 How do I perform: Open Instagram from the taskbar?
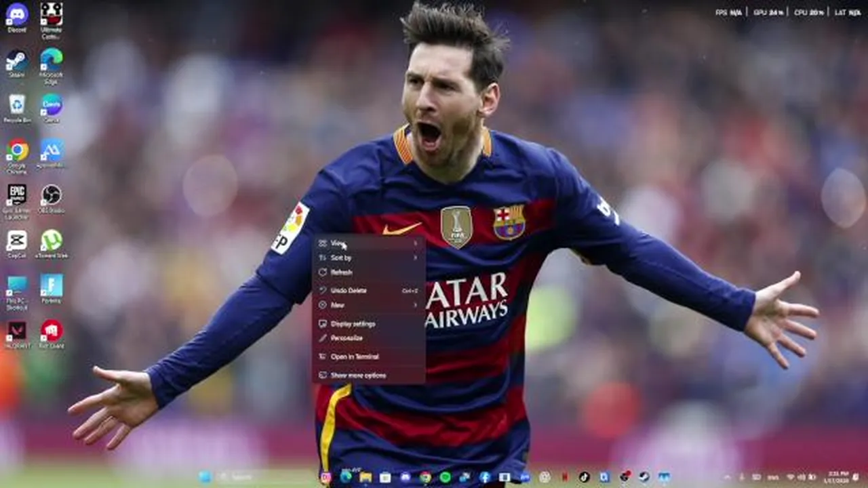coord(325,477)
